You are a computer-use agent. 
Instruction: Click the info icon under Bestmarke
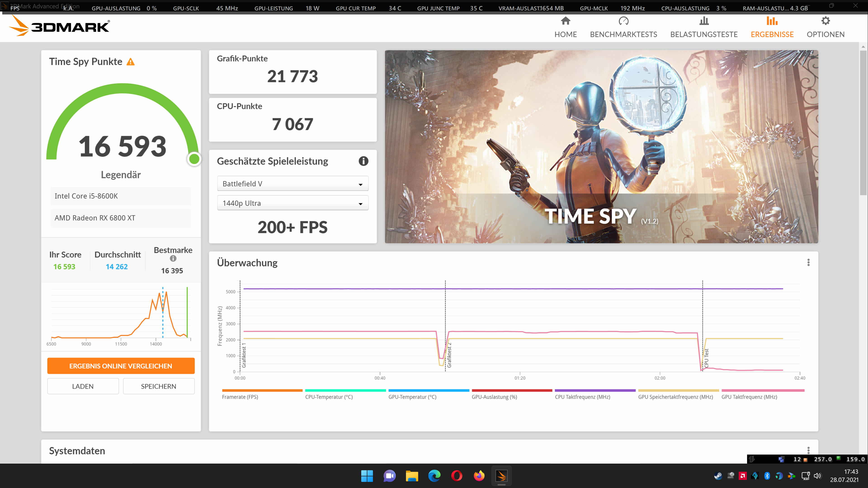173,258
